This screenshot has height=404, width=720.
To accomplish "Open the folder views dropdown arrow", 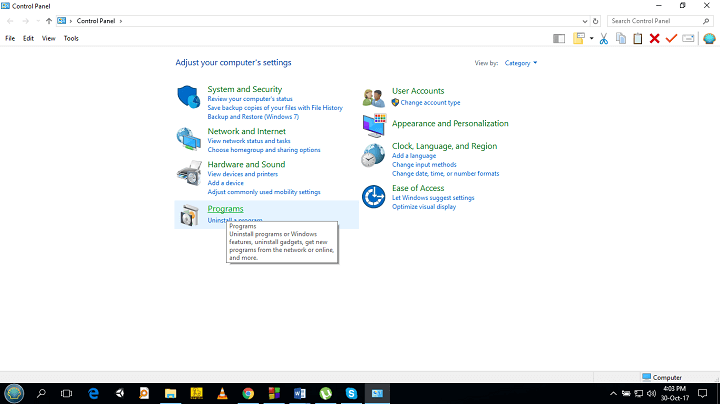I will point(592,38).
